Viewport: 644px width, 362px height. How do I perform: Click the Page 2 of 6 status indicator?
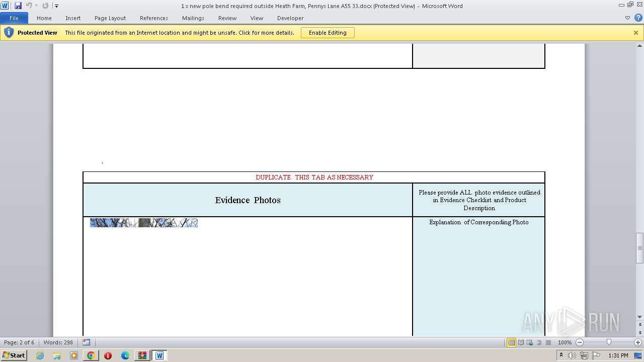(19, 342)
